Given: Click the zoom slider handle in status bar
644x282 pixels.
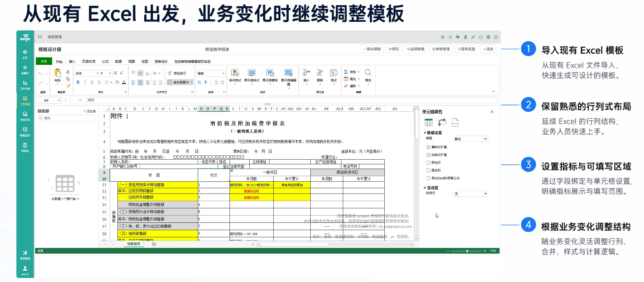Looking at the screenshot, I should tap(467, 251).
